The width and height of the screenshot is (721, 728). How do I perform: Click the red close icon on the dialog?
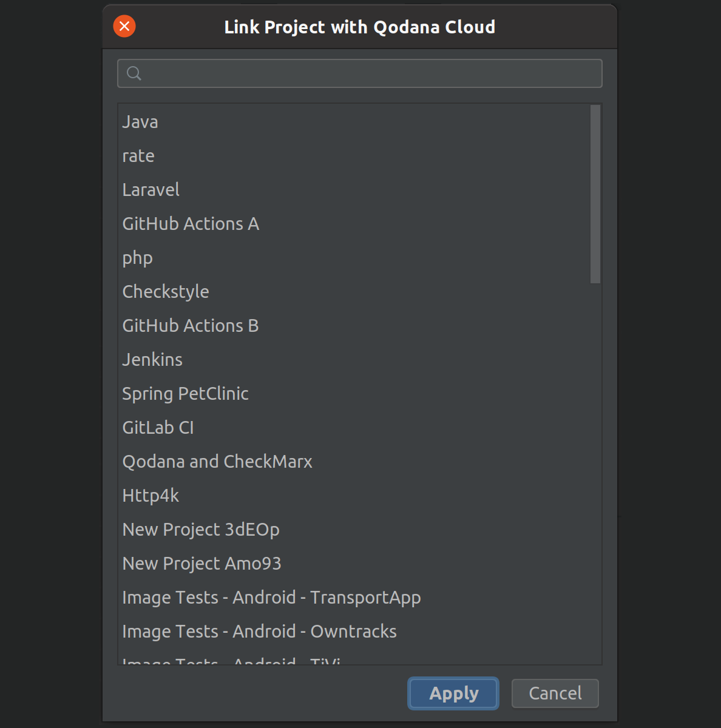[124, 26]
